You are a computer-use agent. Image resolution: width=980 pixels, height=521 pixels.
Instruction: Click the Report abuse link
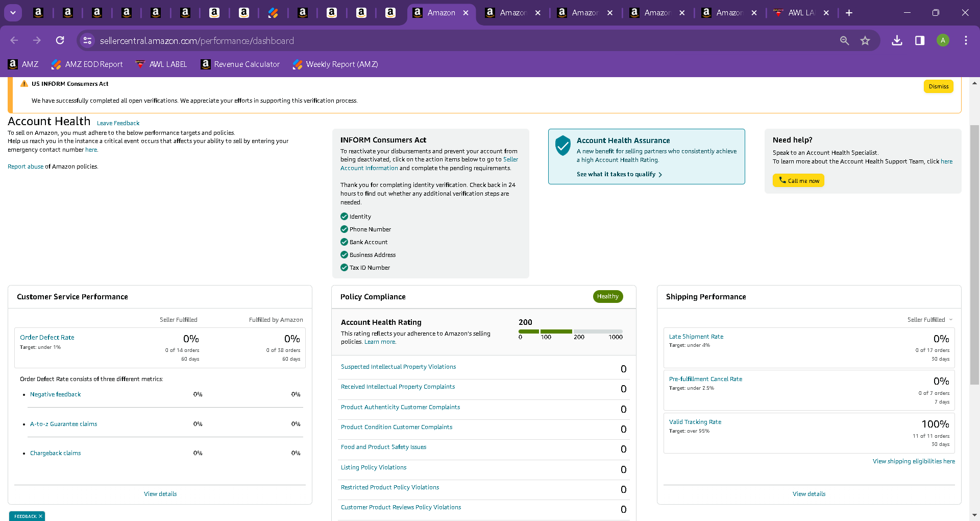[26, 167]
